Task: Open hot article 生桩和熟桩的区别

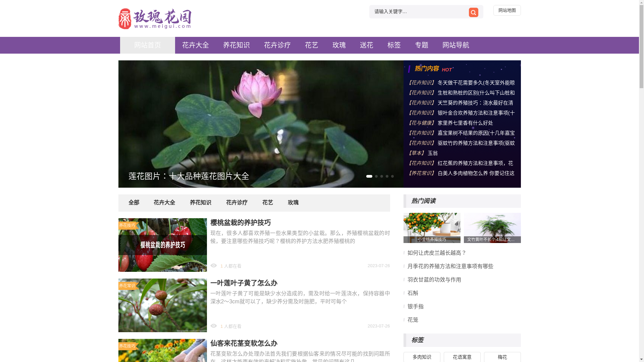Action: click(476, 93)
